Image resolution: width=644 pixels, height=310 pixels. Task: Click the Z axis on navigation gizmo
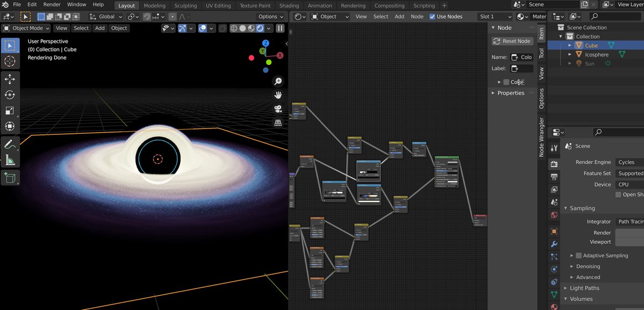(266, 43)
